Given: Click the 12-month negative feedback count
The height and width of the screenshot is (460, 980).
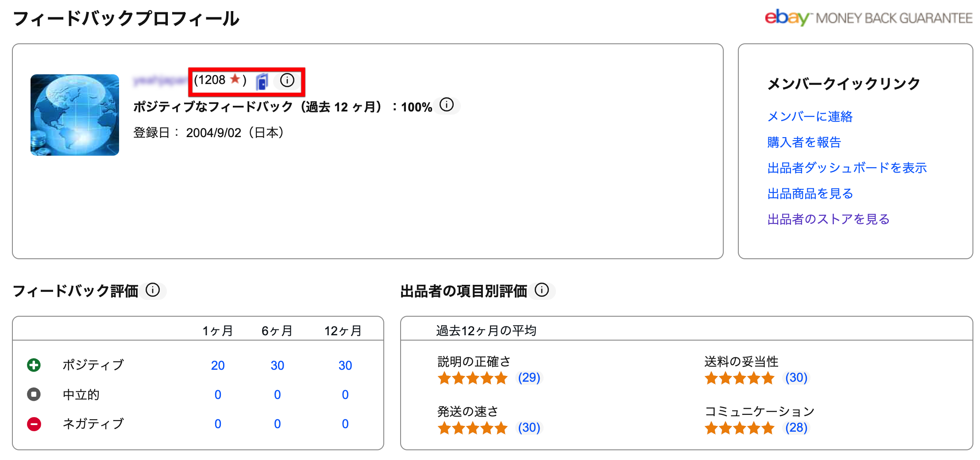Looking at the screenshot, I should click(x=345, y=424).
